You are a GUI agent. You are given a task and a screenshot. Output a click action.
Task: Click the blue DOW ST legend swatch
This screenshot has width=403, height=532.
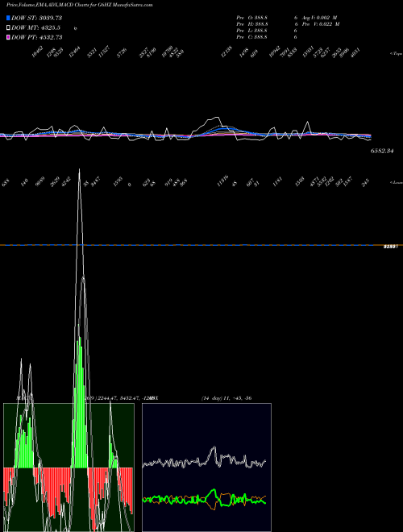(x=9, y=18)
